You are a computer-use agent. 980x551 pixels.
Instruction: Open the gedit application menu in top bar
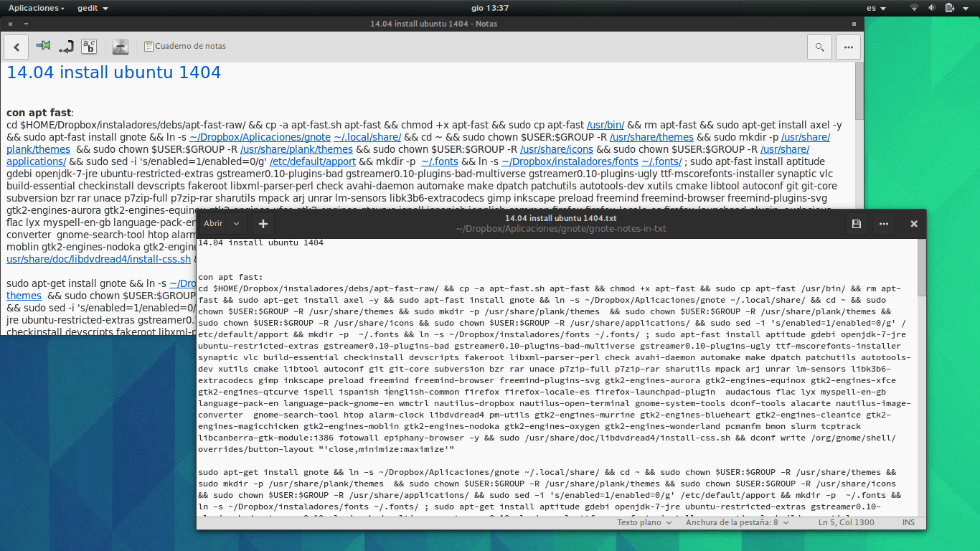[x=93, y=8]
